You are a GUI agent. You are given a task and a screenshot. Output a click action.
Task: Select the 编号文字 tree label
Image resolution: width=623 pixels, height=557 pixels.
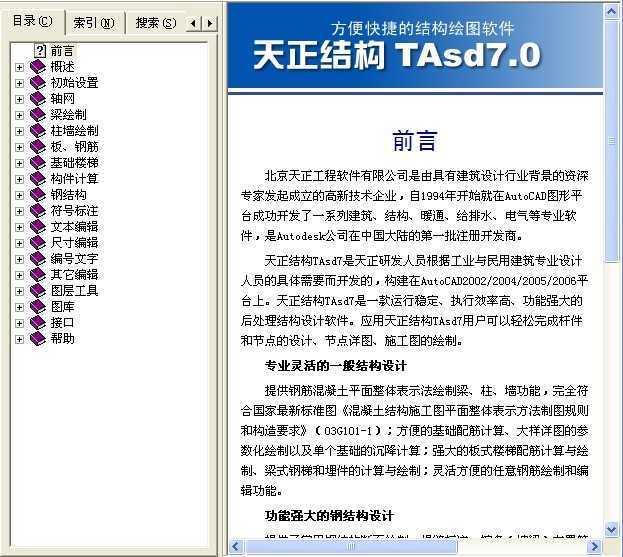coord(74,259)
